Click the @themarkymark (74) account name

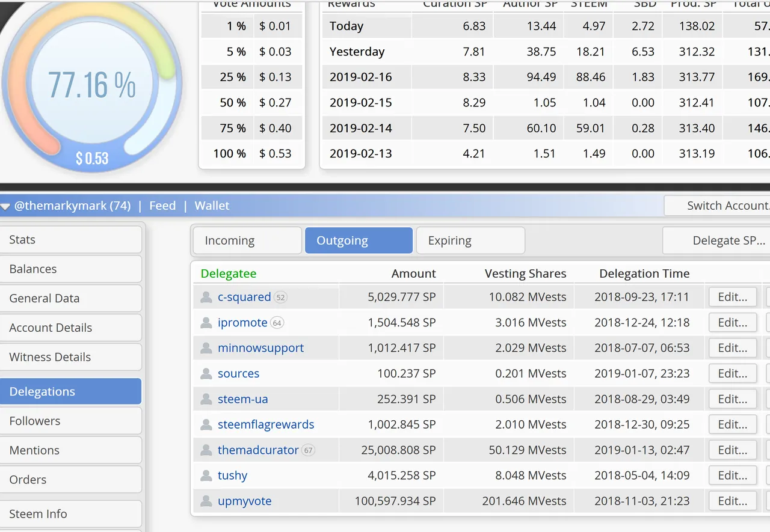(x=72, y=206)
